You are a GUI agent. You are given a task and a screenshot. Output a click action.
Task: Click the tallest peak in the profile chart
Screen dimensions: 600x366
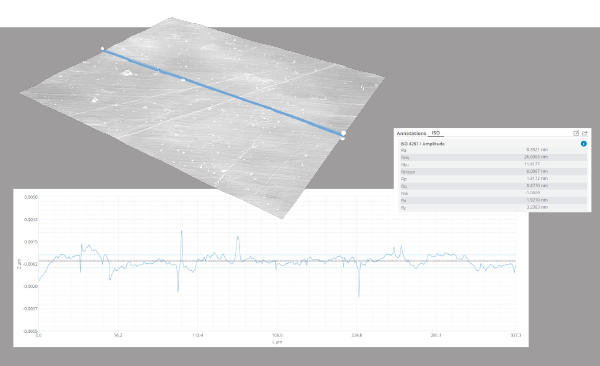pos(181,231)
